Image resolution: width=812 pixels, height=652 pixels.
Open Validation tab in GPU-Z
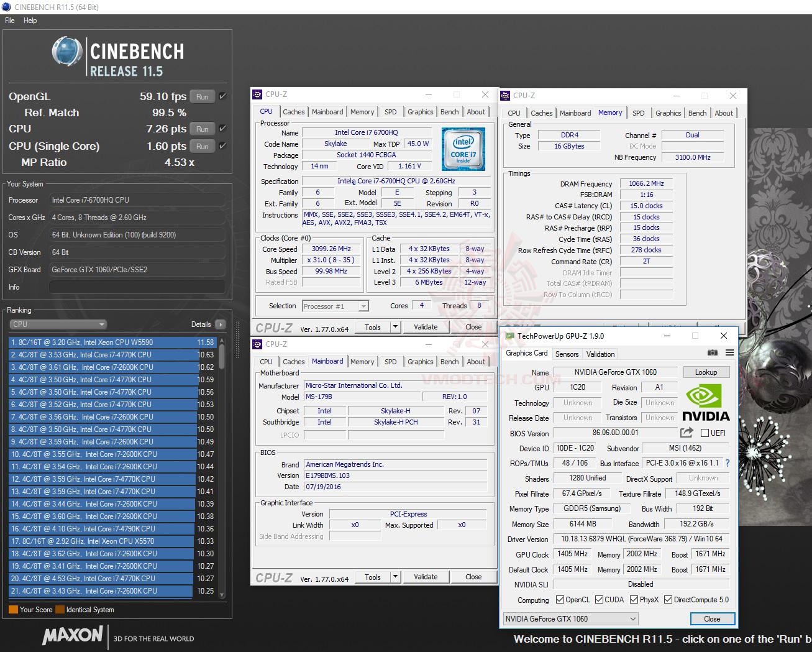pos(600,354)
